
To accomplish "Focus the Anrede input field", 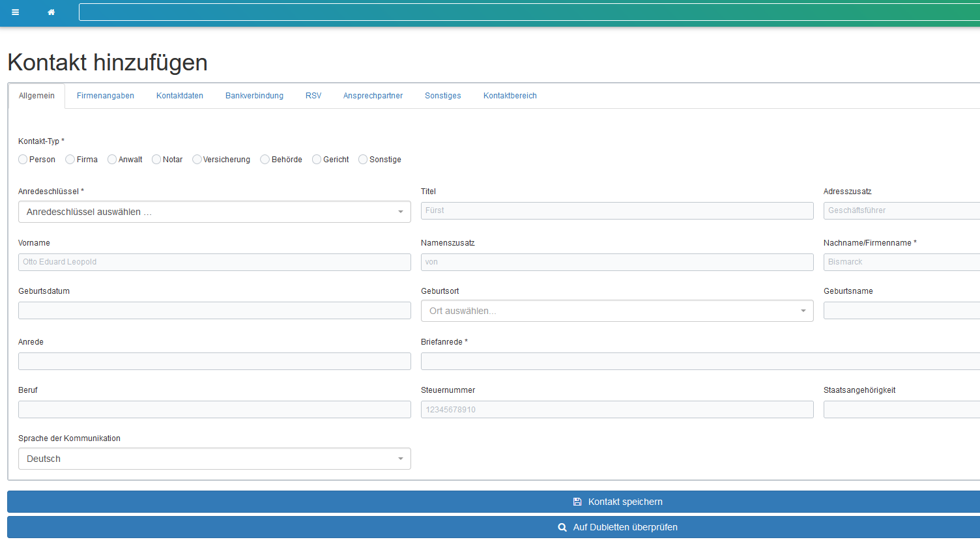I will pyautogui.click(x=214, y=361).
